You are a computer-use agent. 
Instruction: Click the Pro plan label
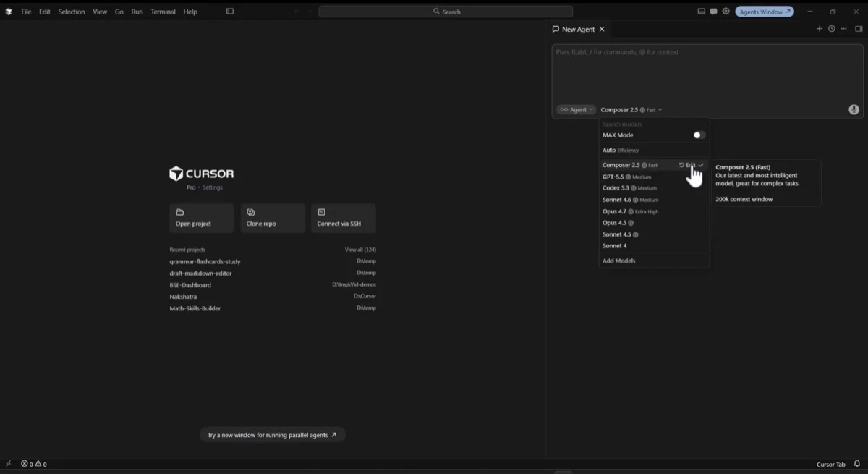click(191, 187)
